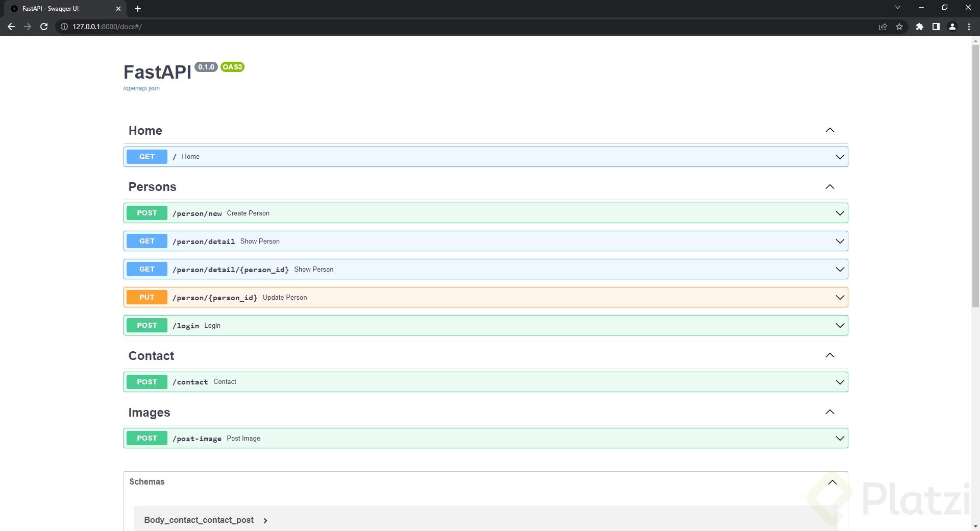
Task: Go back to the previous page
Action: (11, 27)
